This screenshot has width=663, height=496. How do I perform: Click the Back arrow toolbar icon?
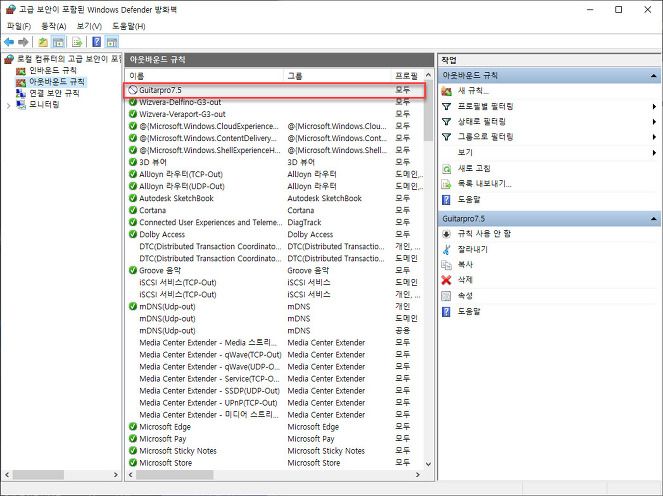pos(9,42)
